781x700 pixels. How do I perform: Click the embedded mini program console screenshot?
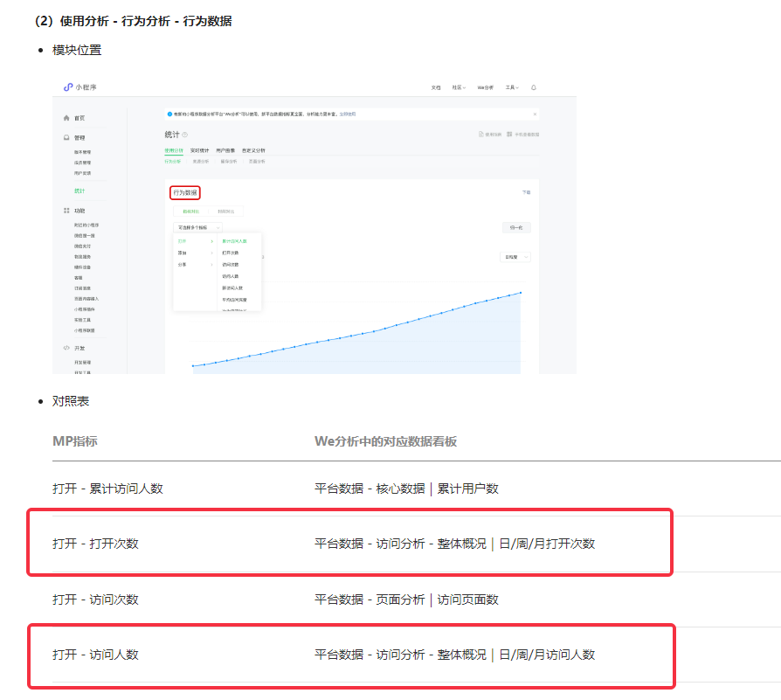[314, 225]
